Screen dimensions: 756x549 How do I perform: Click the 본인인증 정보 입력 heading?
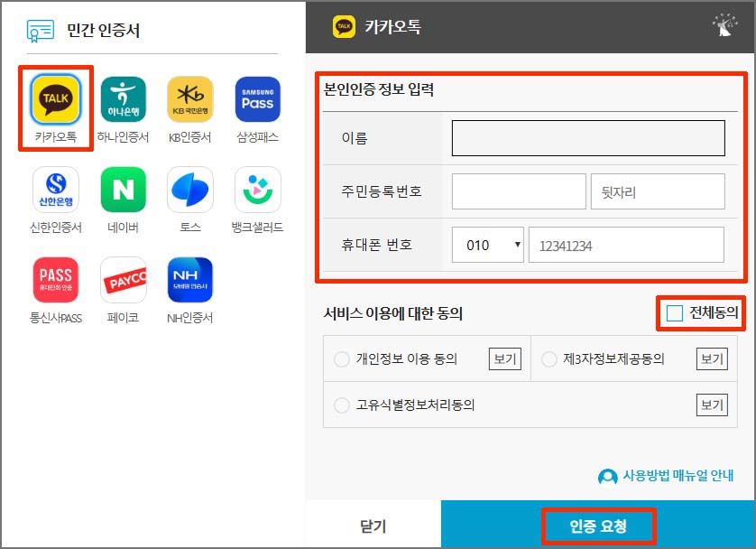point(379,89)
